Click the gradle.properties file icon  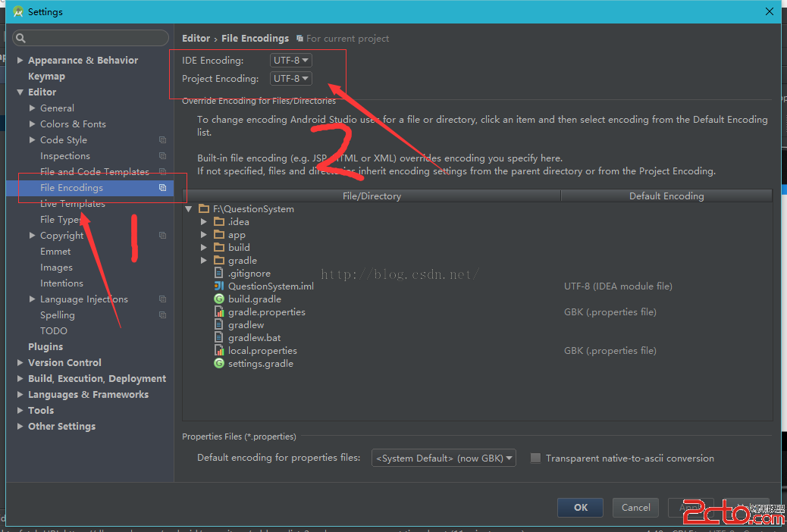pyautogui.click(x=219, y=311)
